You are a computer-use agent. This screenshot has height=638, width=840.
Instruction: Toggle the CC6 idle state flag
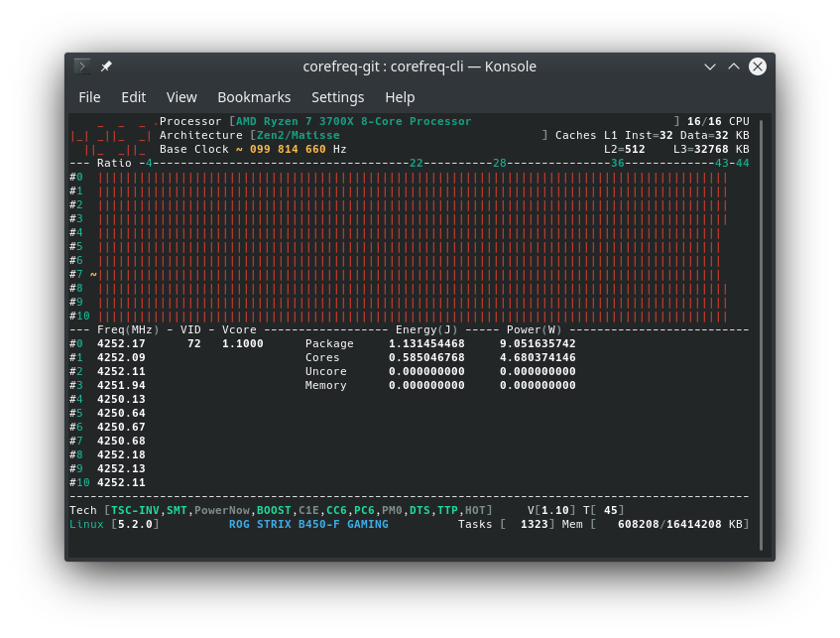click(336, 510)
